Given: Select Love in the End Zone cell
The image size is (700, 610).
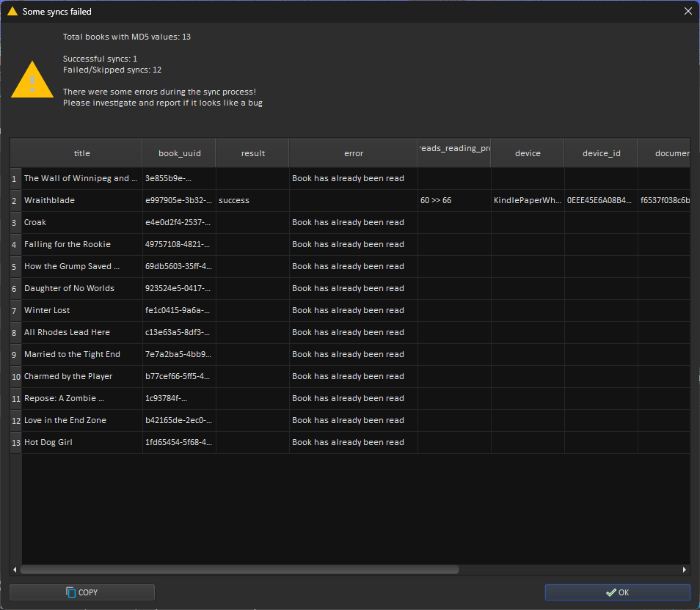Looking at the screenshot, I should 82,420.
